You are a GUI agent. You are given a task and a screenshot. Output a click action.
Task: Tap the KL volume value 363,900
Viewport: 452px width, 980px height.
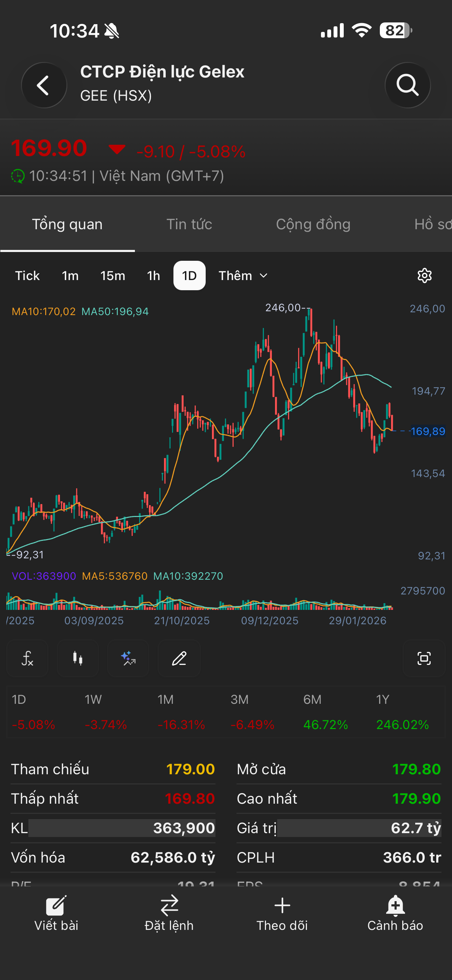(x=184, y=828)
